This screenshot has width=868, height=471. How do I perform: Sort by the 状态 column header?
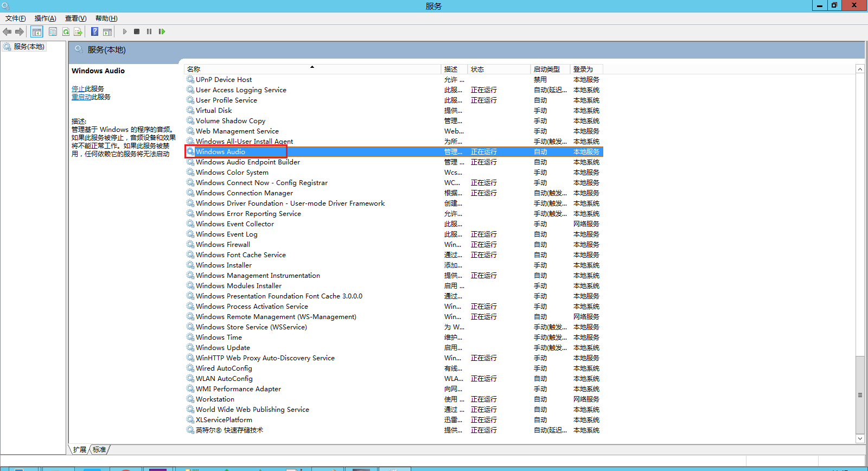coord(499,69)
